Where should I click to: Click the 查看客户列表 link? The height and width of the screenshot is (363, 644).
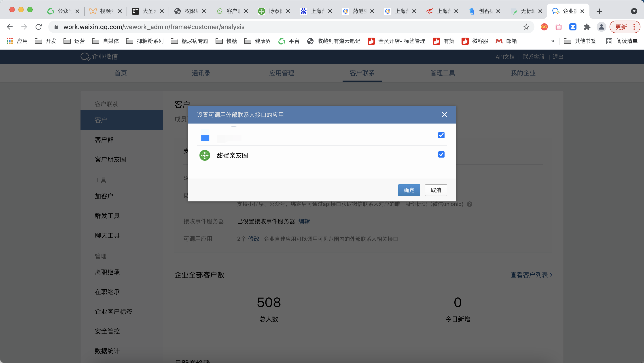tap(531, 275)
